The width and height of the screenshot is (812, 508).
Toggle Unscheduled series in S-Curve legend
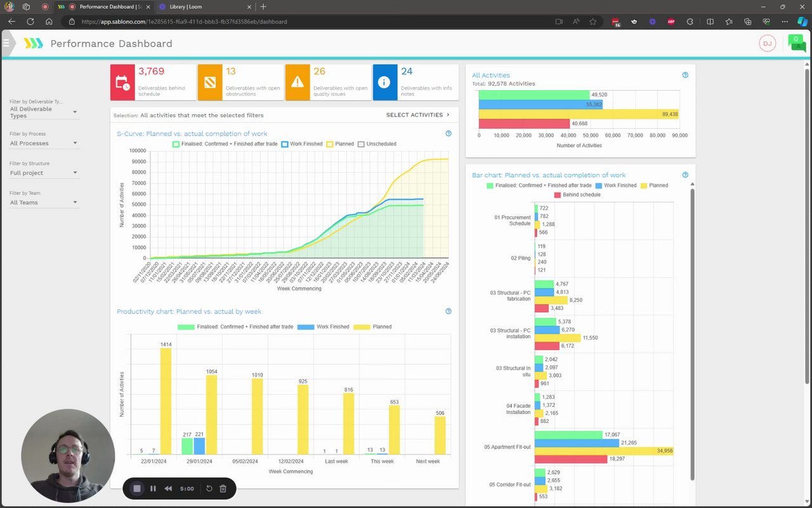click(377, 144)
